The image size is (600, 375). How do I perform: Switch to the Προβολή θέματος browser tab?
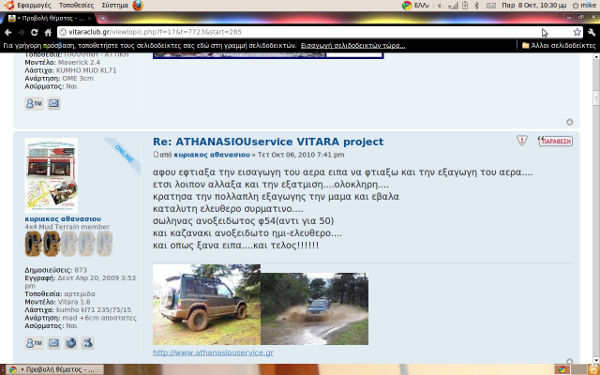pos(50,18)
